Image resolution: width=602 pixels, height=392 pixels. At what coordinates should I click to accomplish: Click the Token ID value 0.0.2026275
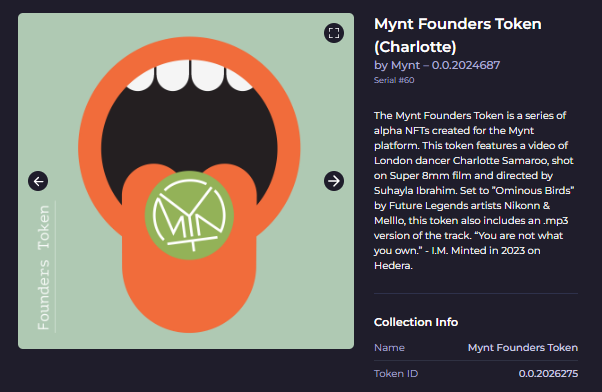point(548,374)
